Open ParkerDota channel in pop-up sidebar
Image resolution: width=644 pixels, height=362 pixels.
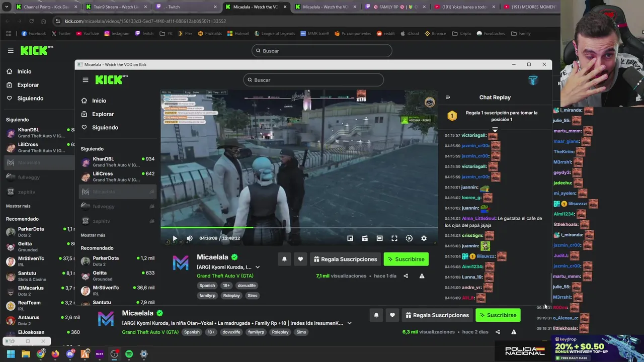click(117, 261)
